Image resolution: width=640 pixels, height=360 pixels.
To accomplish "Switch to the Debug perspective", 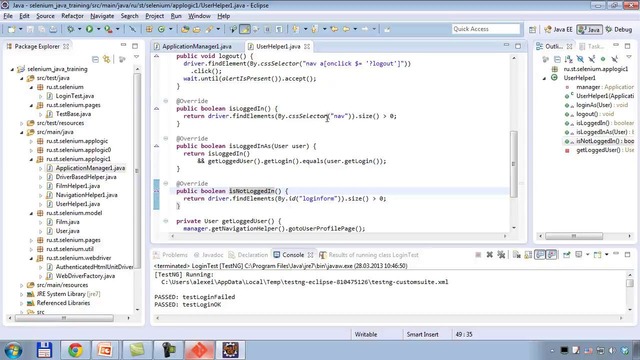I will click(619, 29).
